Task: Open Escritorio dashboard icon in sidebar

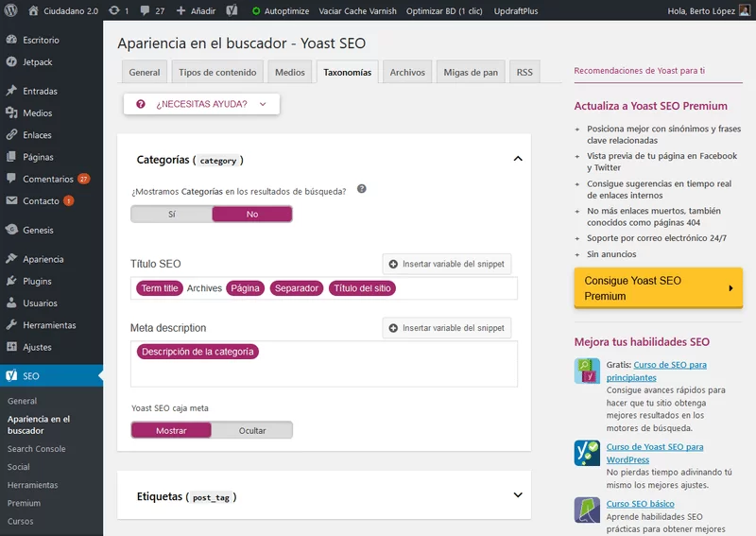Action: [x=11, y=40]
